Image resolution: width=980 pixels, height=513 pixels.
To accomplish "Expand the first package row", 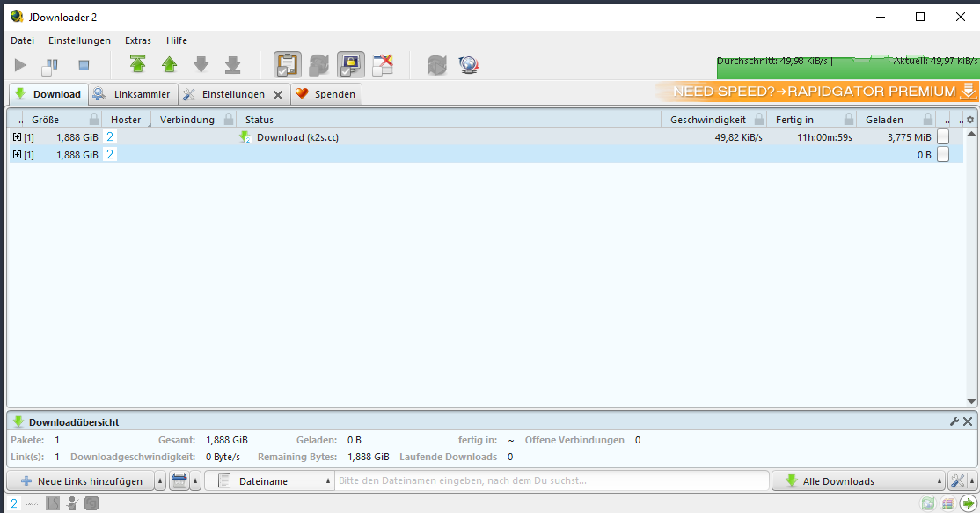I will [17, 137].
